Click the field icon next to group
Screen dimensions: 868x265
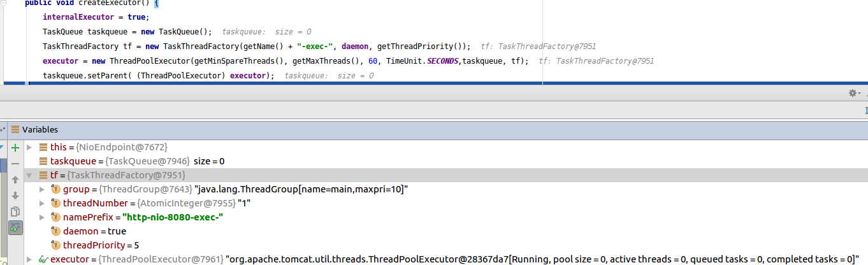[56, 189]
